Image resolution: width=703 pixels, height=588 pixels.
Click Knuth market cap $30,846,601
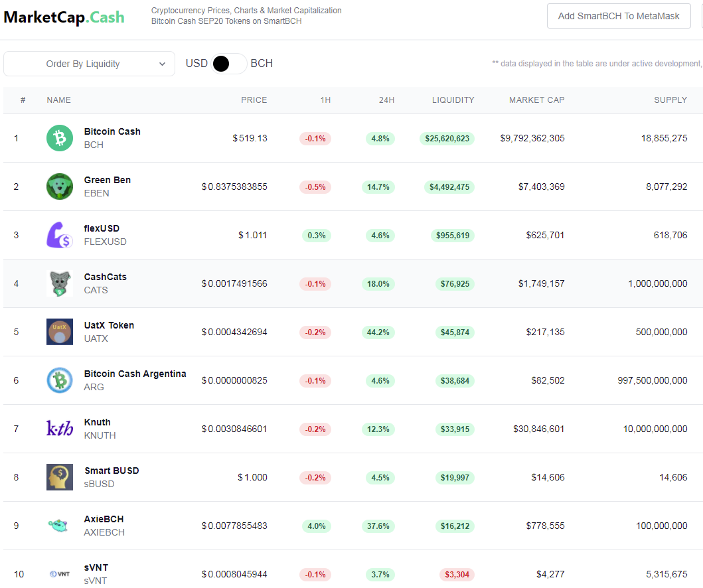[x=538, y=429]
